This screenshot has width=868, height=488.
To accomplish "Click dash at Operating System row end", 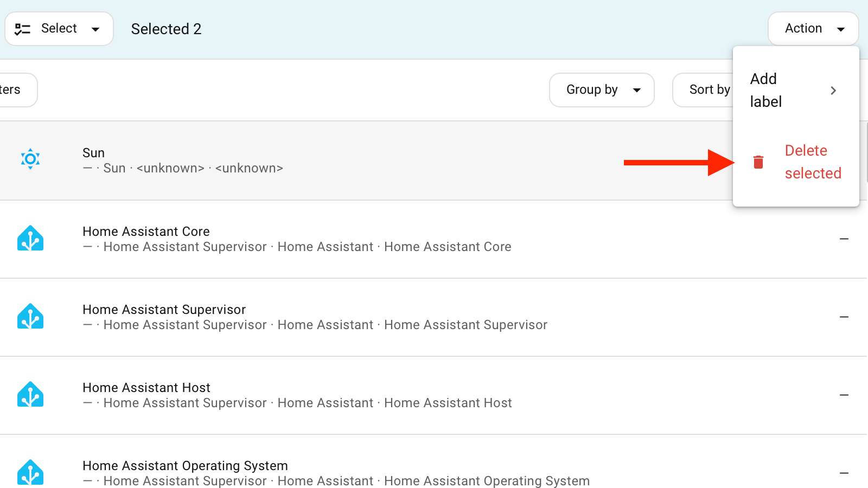I will click(x=844, y=473).
